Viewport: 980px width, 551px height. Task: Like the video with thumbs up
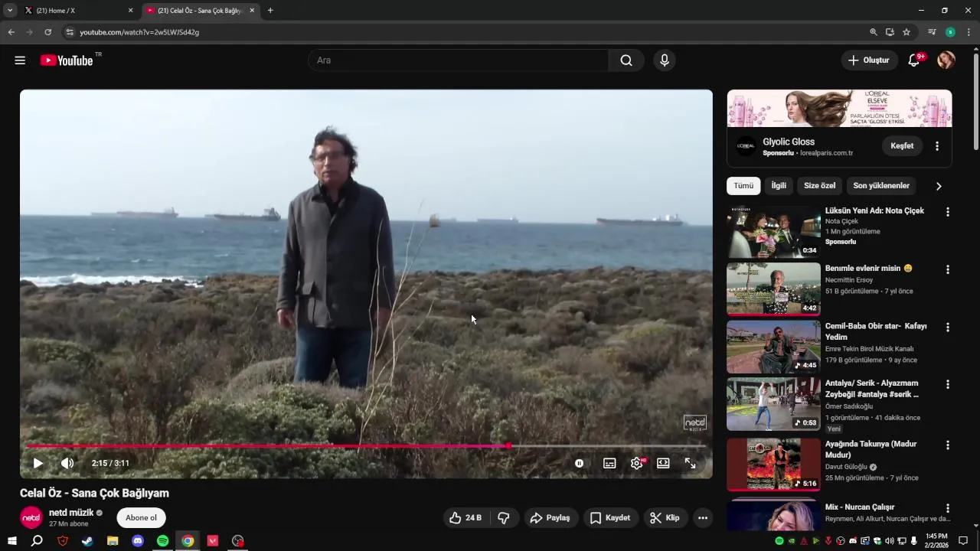[465, 518]
